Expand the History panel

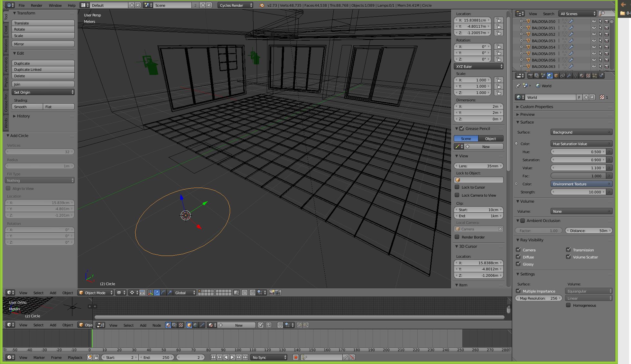click(x=23, y=116)
